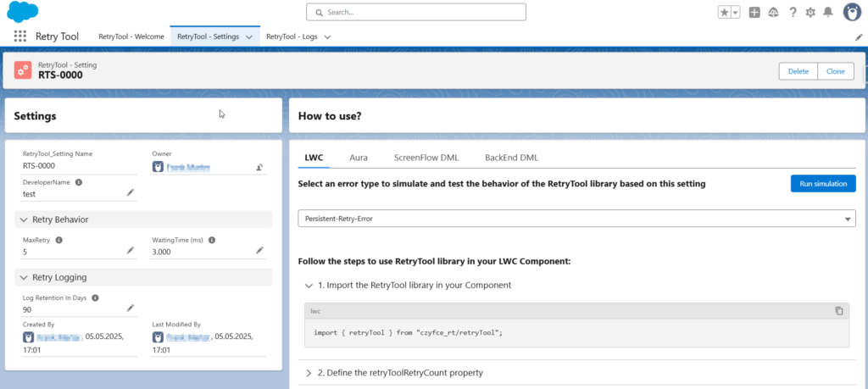Click the Favorites star icon
The image size is (868, 389).
724,12
